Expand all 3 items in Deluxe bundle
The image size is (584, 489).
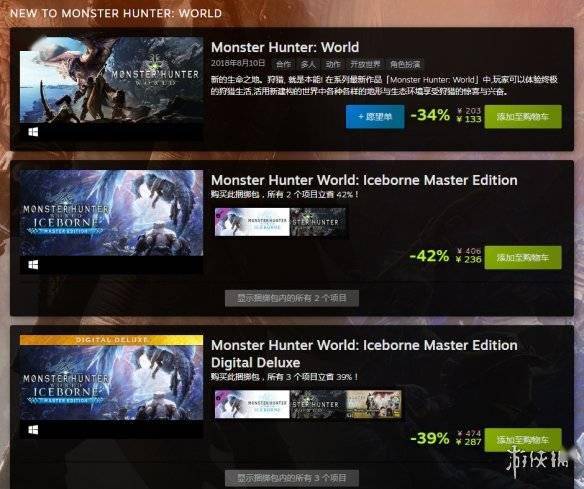292,478
